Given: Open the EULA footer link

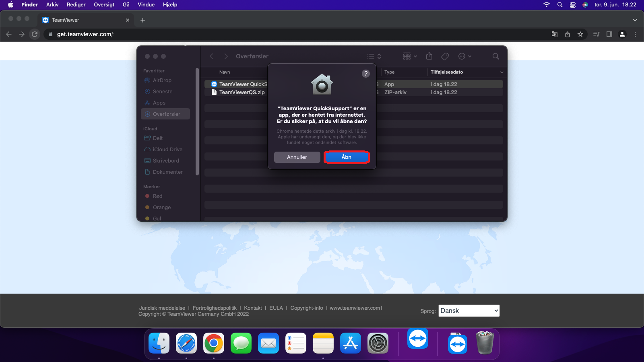Looking at the screenshot, I should [x=276, y=308].
